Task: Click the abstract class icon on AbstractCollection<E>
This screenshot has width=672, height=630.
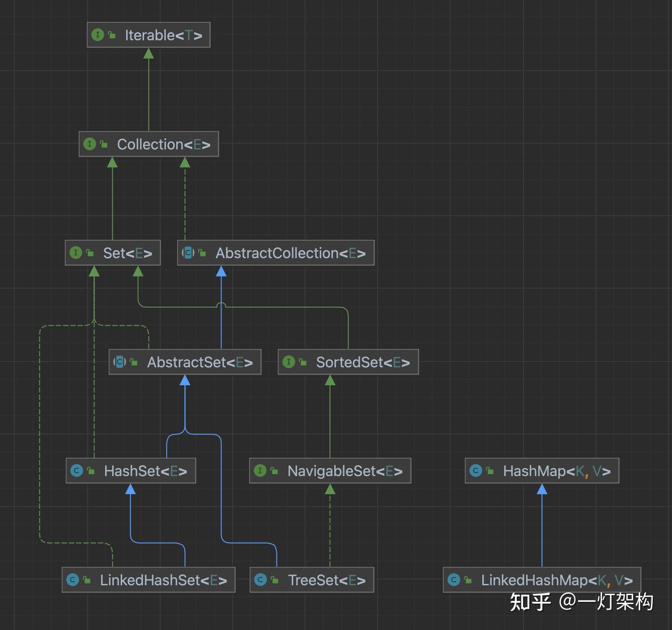Action: (188, 253)
